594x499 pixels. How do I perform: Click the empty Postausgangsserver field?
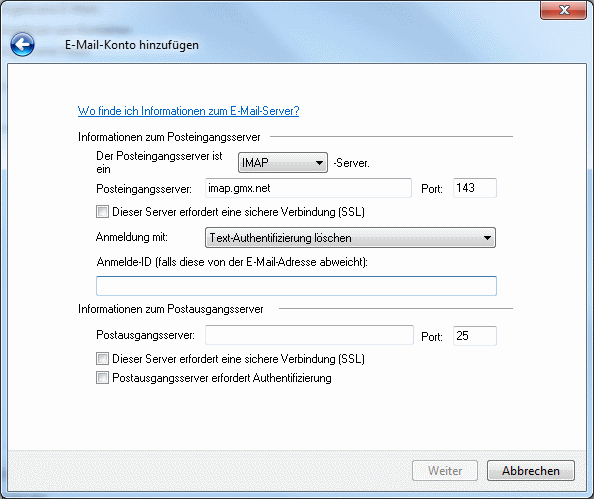click(x=309, y=335)
